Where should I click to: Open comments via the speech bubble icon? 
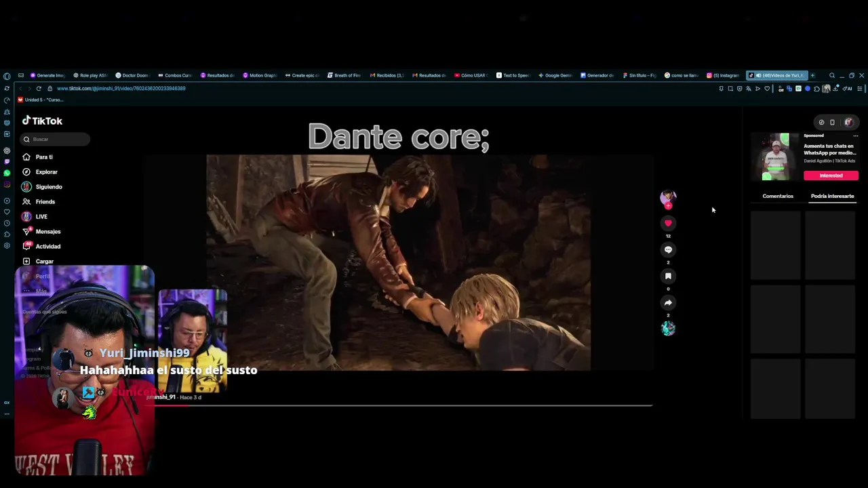668,249
